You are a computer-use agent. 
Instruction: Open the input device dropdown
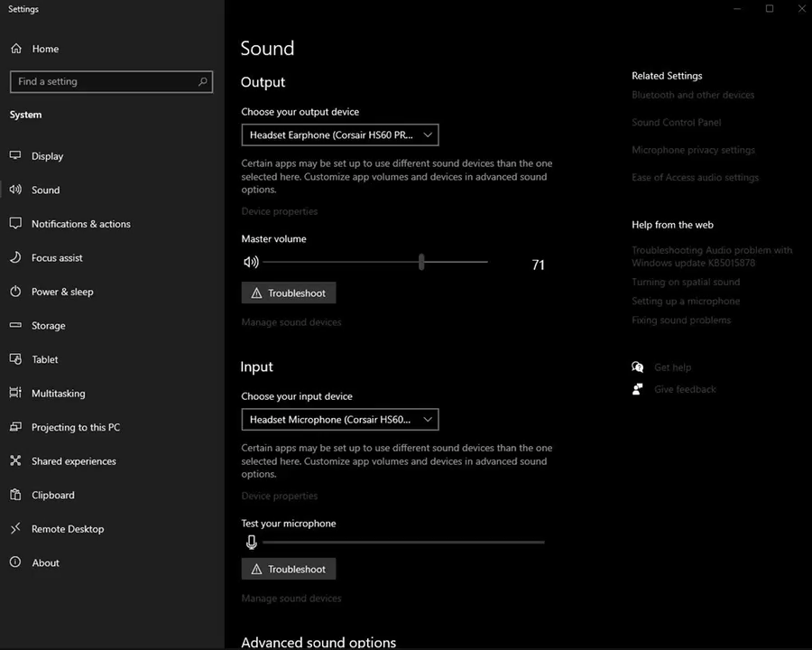coord(340,420)
